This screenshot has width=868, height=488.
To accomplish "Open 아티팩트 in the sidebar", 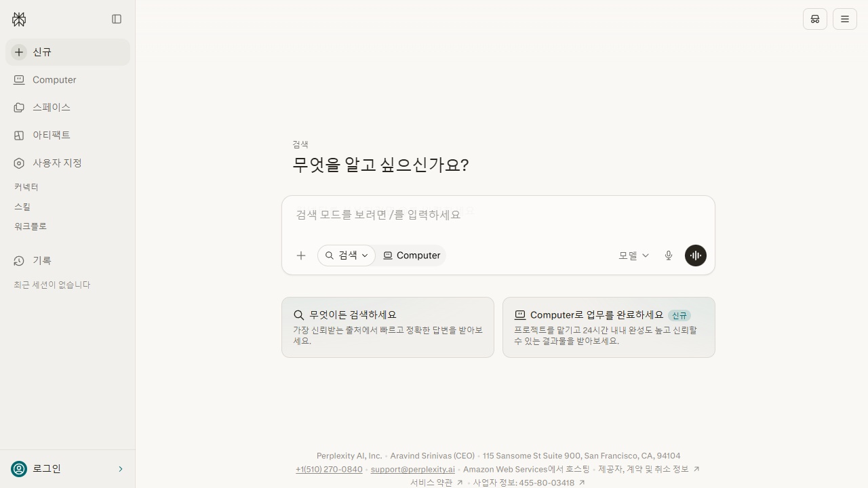I will pos(68,136).
